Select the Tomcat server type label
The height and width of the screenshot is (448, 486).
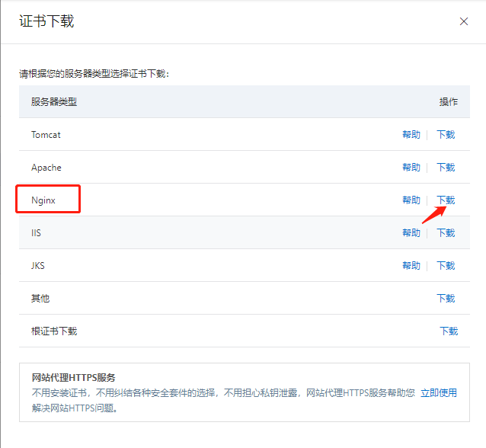coord(46,135)
